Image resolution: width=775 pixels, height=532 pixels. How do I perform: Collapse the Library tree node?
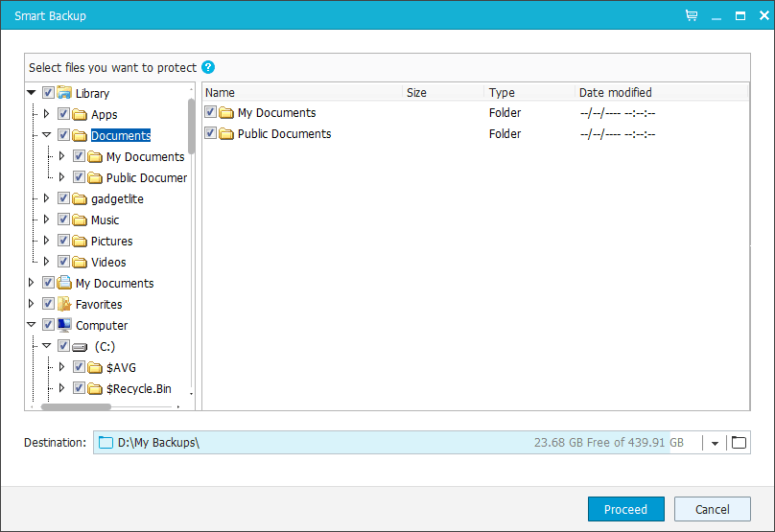click(31, 92)
